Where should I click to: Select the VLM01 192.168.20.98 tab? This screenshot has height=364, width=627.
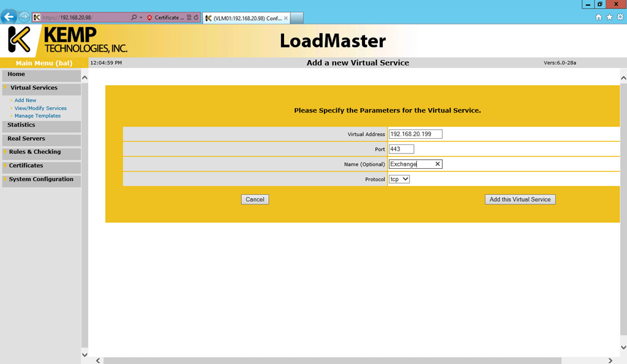(x=245, y=18)
